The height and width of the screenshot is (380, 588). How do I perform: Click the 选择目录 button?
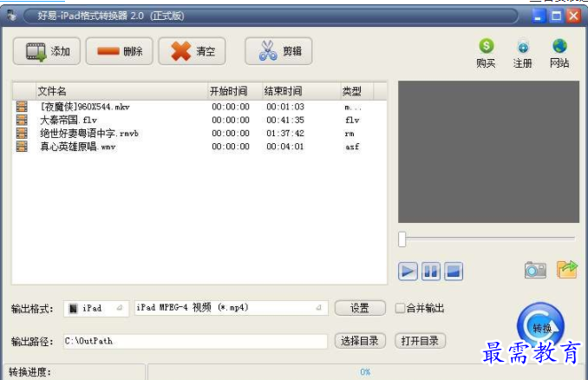point(360,341)
